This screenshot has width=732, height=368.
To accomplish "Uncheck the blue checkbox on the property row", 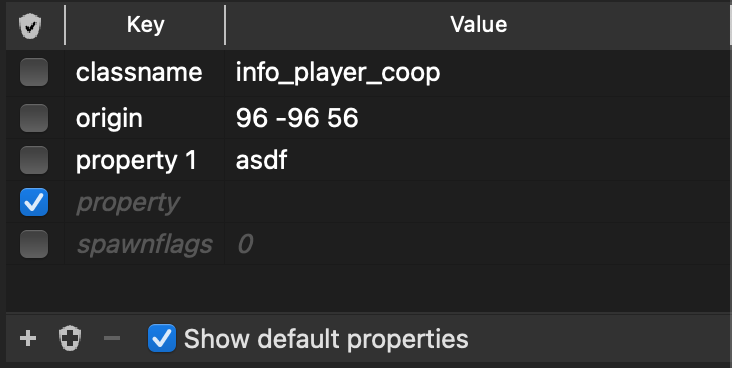I will [x=34, y=202].
